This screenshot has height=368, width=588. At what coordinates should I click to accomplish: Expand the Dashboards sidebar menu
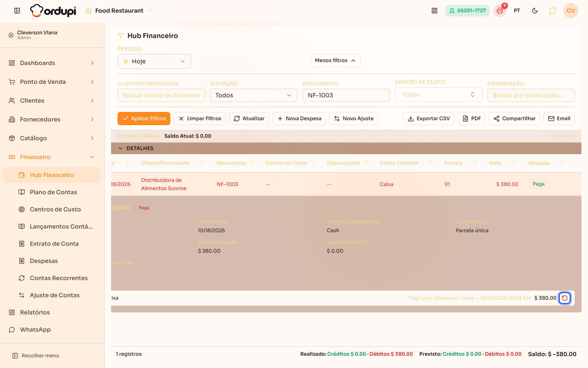pyautogui.click(x=52, y=63)
